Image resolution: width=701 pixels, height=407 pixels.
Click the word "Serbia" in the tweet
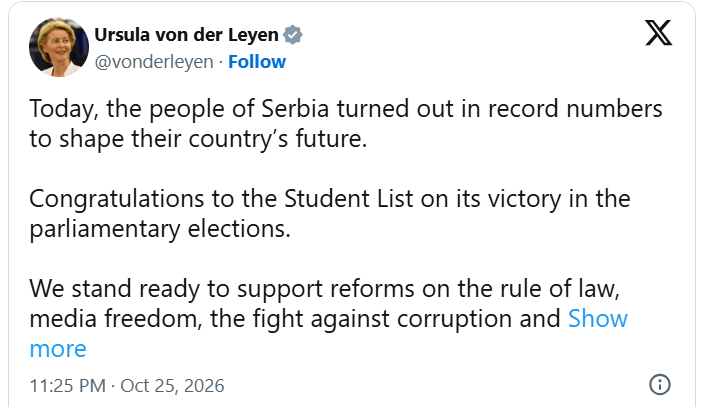(295, 109)
